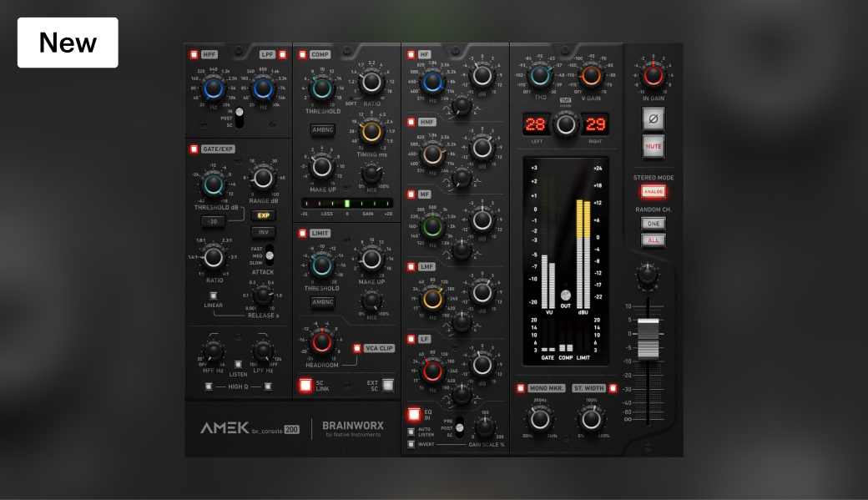Click the phase invert Ø button
Viewport: 868px width, 500px height.
(654, 119)
